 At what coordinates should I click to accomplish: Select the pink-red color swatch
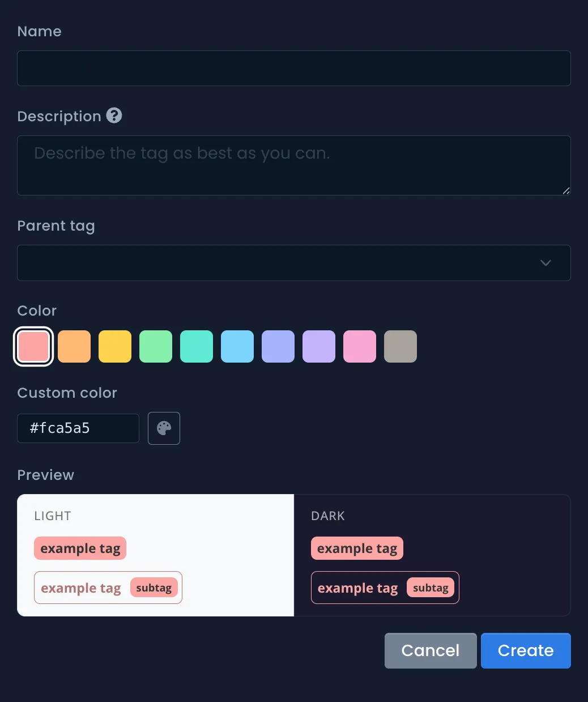click(x=33, y=347)
